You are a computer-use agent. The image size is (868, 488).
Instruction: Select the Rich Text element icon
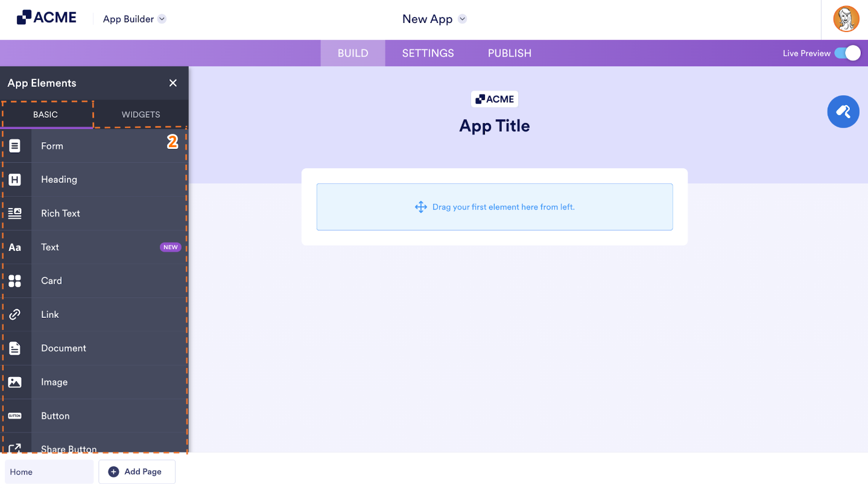16,213
